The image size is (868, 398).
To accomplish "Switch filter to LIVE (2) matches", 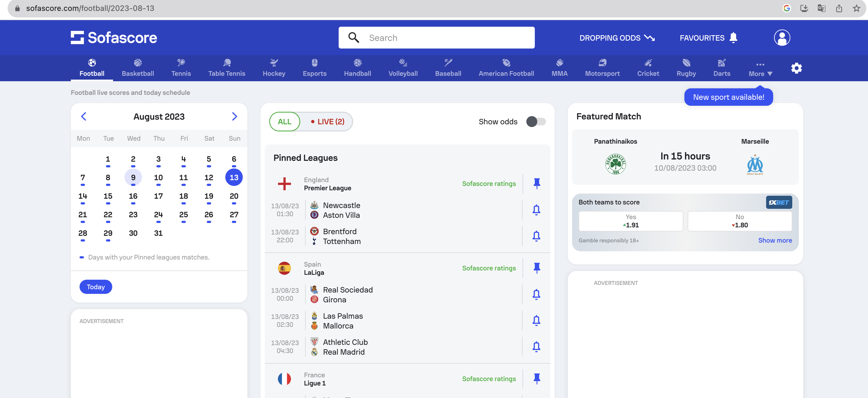I will (327, 121).
